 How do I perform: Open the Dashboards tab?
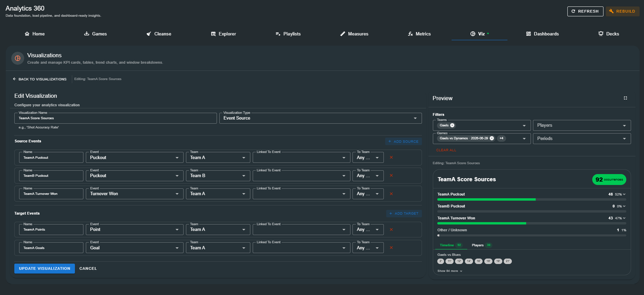[543, 34]
